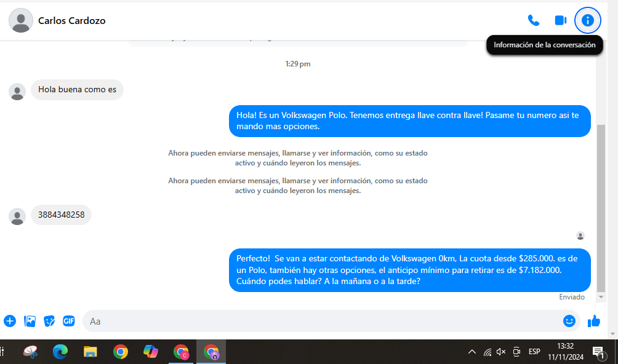The image size is (618, 364).
Task: Select the 'Hola buena como es' message
Action: [x=78, y=90]
